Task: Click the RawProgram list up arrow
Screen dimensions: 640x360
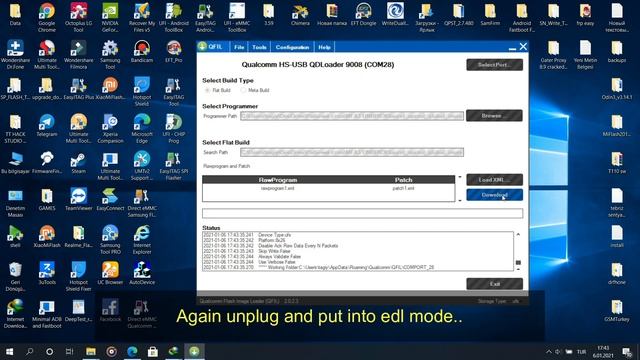Action: pos(460,177)
